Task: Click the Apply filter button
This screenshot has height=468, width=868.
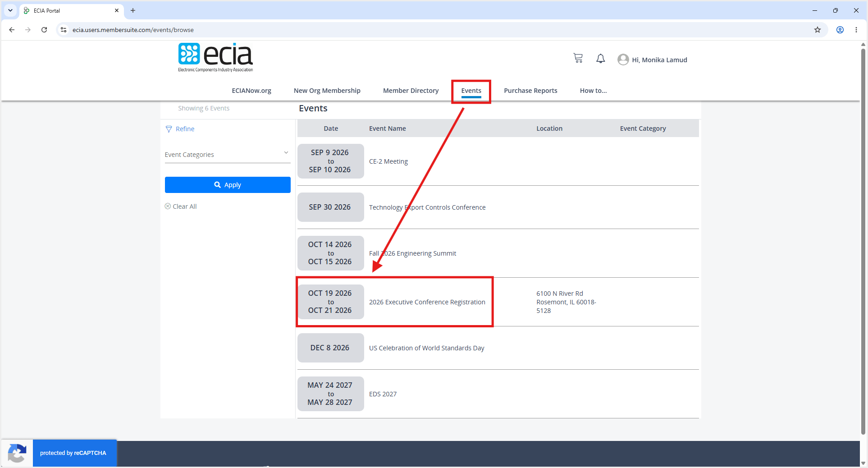Action: (228, 185)
